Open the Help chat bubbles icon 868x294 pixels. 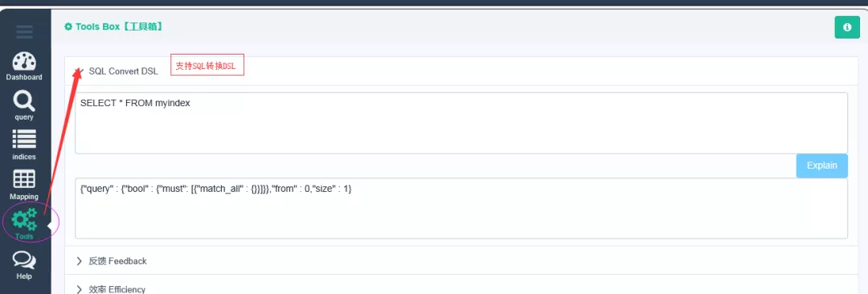click(x=24, y=259)
